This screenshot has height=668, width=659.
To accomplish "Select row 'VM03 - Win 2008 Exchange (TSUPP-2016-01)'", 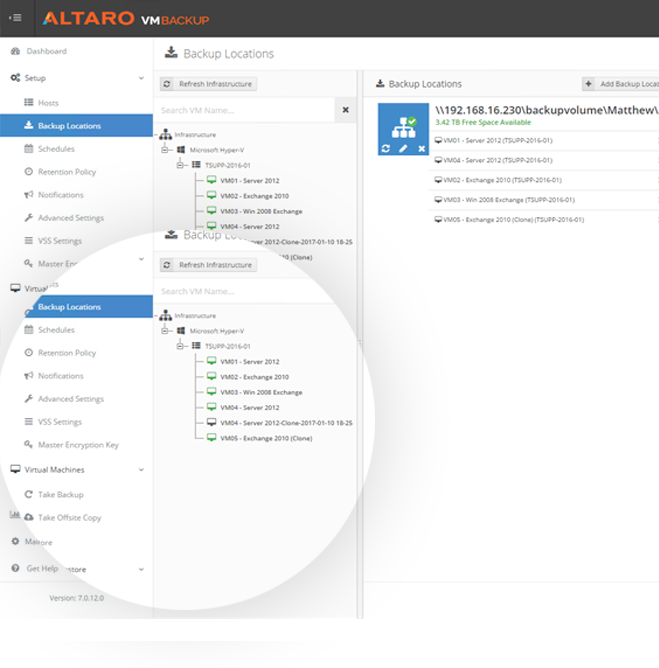I will pyautogui.click(x=544, y=200).
